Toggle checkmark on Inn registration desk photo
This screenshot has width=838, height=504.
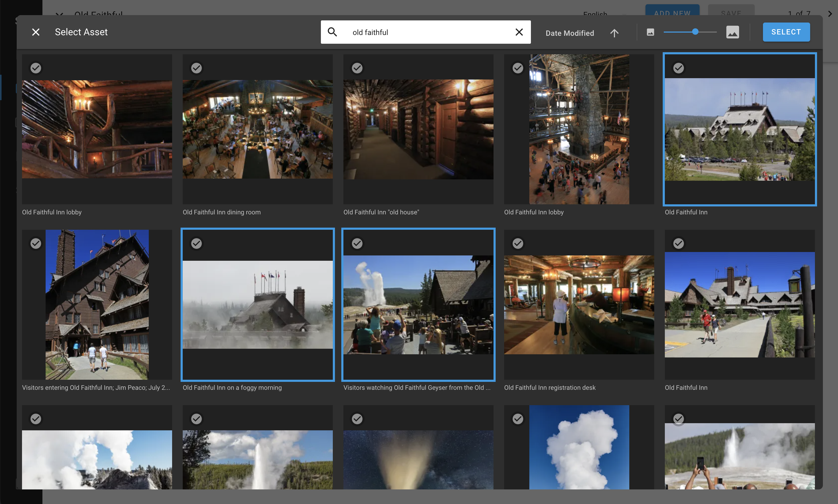pos(518,244)
